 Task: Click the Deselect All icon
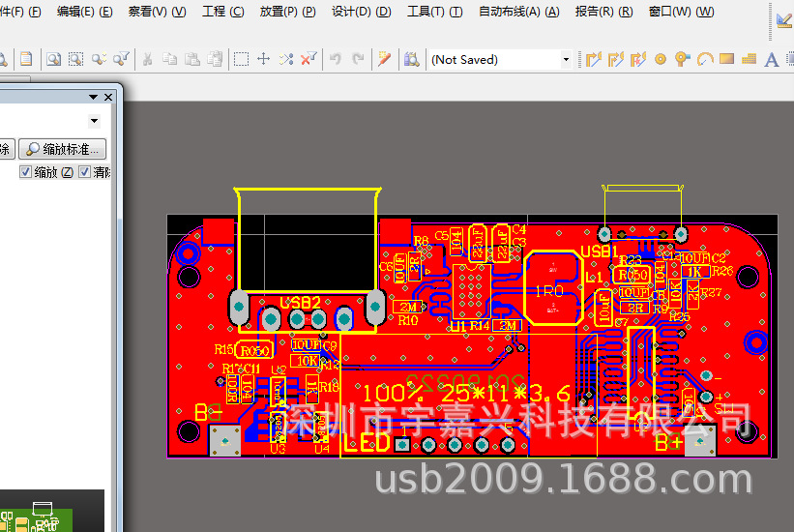coord(286,59)
